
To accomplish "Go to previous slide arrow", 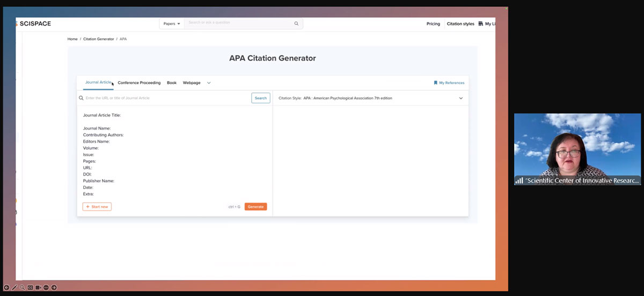I will (x=6, y=287).
